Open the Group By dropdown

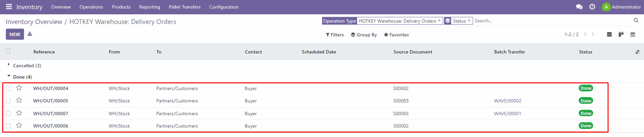click(364, 35)
